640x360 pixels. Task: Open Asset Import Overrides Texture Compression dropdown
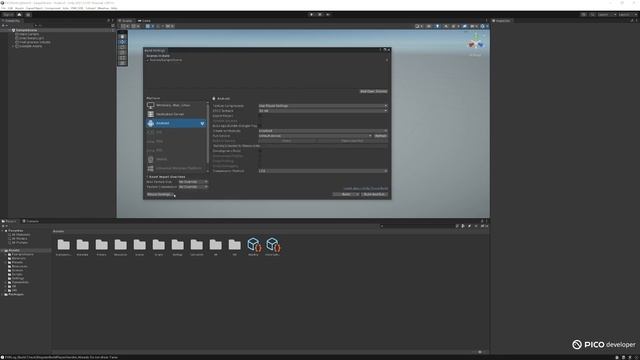193,187
